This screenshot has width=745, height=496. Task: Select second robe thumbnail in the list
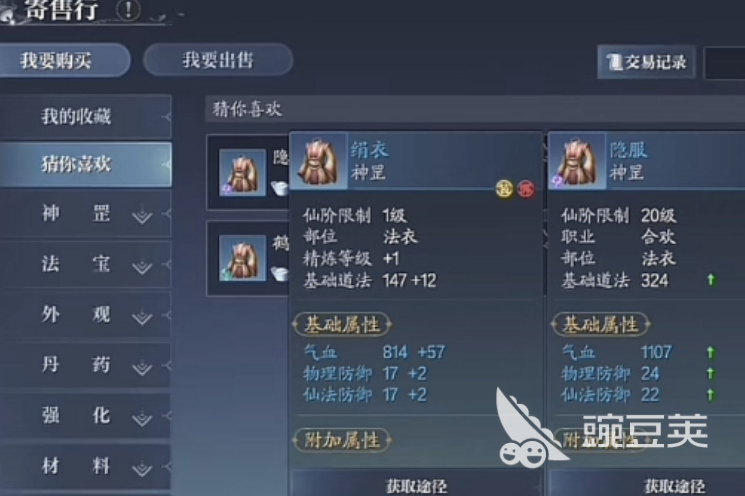click(x=242, y=258)
